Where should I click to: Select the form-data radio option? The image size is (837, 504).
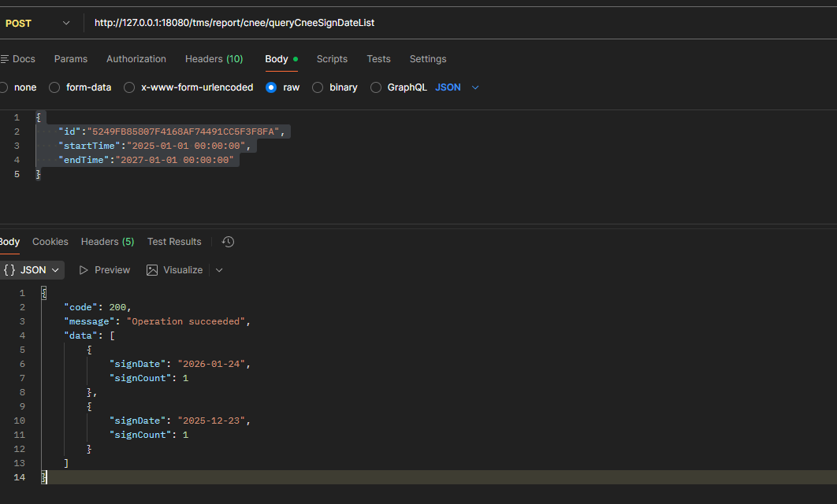click(54, 87)
